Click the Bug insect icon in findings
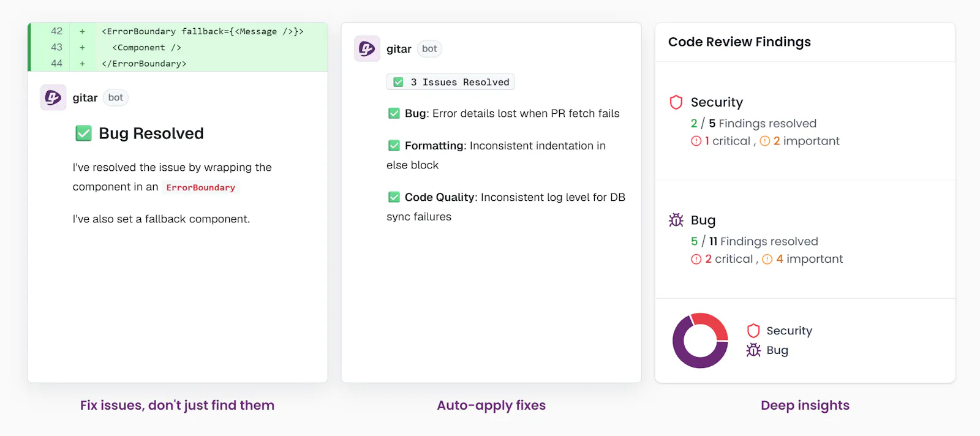980x436 pixels. [x=676, y=220]
